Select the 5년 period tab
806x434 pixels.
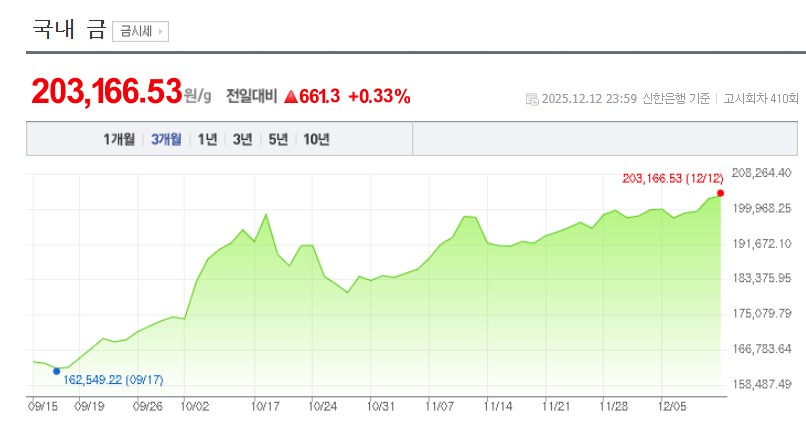point(277,139)
